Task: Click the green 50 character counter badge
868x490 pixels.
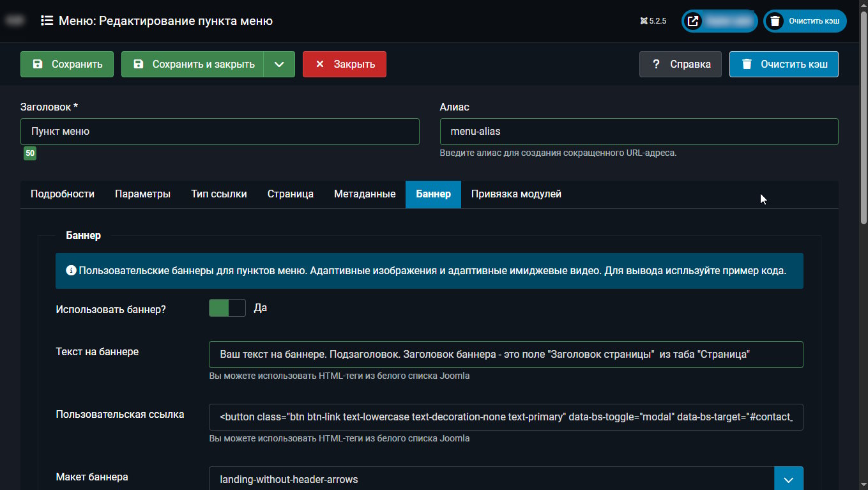Action: tap(30, 153)
